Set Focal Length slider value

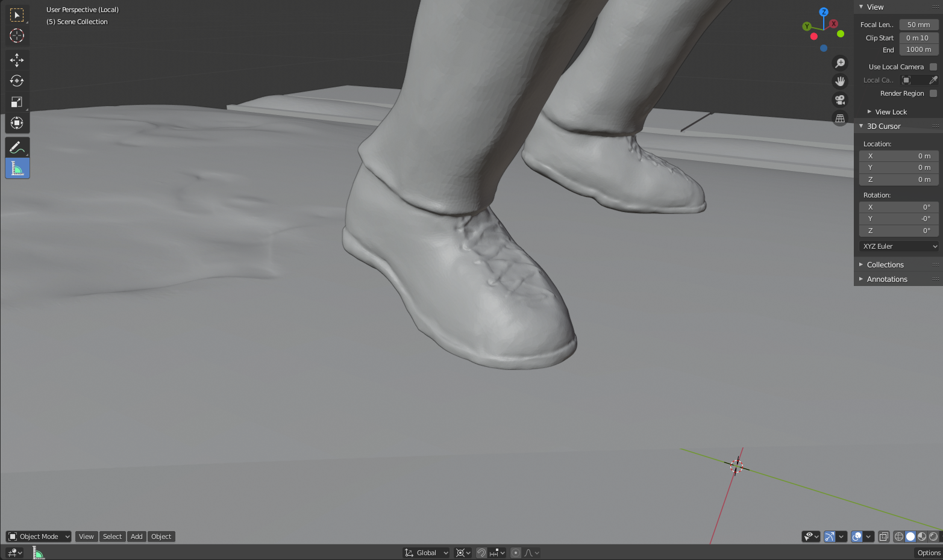pyautogui.click(x=918, y=24)
